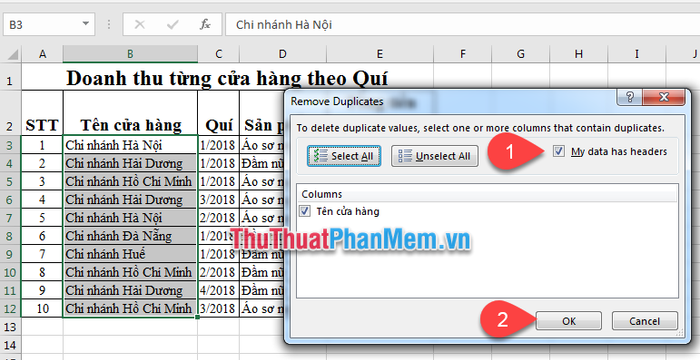
Task: Select column I header
Action: pyautogui.click(x=637, y=54)
